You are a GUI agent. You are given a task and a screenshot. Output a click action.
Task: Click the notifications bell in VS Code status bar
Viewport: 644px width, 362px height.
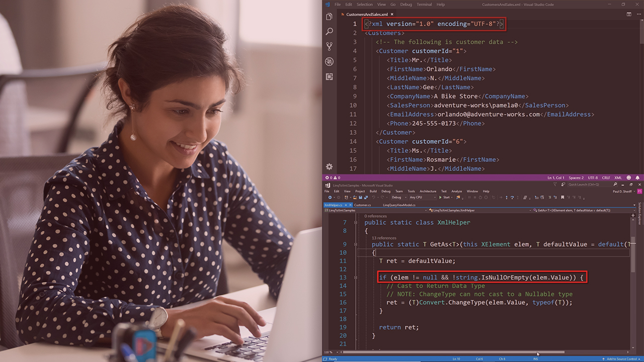tap(637, 177)
